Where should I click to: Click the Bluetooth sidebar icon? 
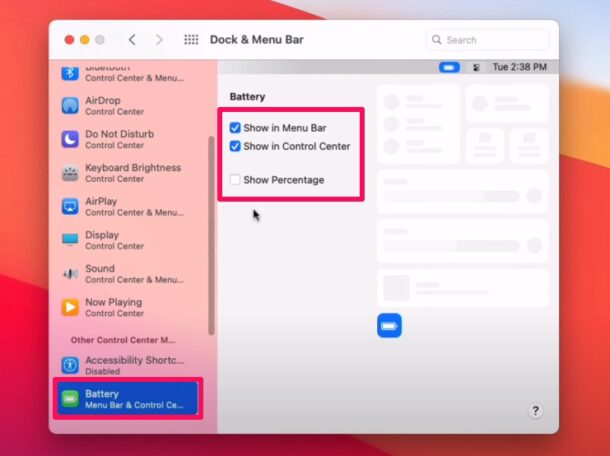70,73
